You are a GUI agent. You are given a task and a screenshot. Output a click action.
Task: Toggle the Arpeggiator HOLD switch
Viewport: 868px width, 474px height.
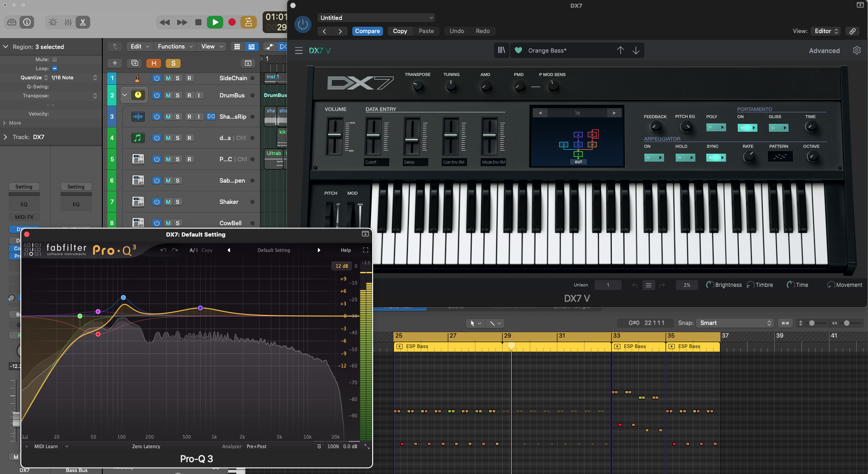[686, 158]
